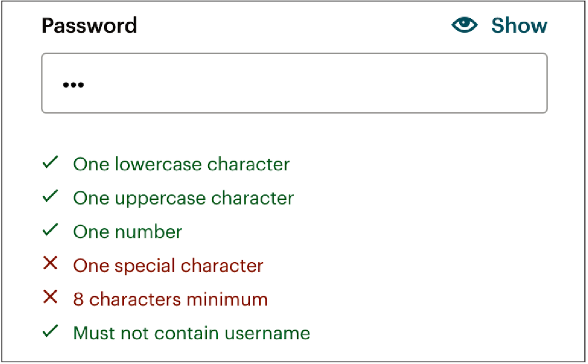
Task: Click the Show password text link
Action: (x=519, y=26)
